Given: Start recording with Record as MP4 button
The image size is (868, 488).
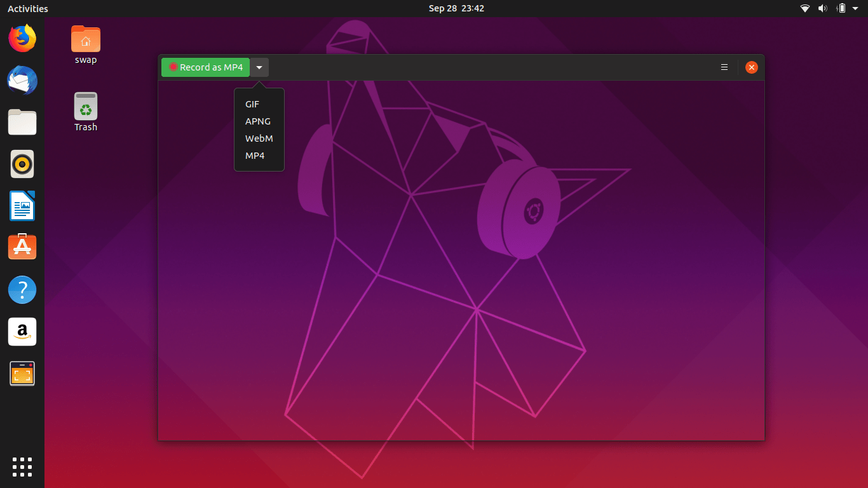Looking at the screenshot, I should pos(205,67).
